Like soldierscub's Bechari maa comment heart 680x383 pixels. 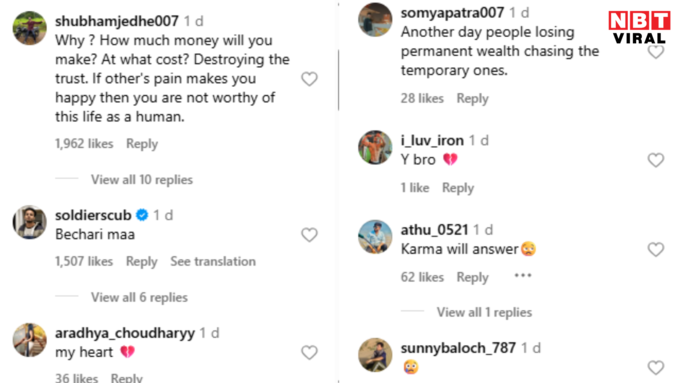click(x=309, y=235)
